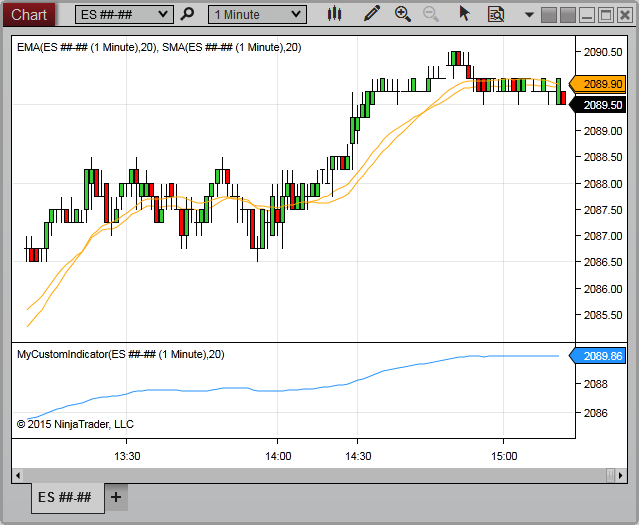This screenshot has width=639, height=525.
Task: Click the MyCustomIndicator panel label
Action: coord(120,354)
